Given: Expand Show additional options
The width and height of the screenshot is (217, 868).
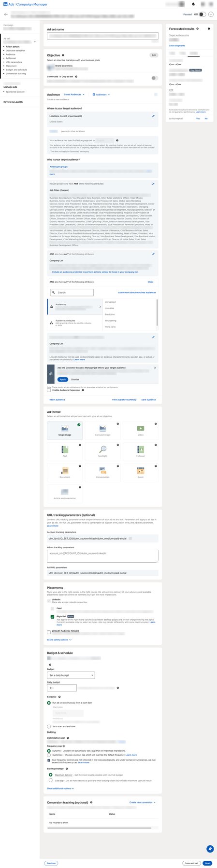Looking at the screenshot, I should (x=60, y=788).
